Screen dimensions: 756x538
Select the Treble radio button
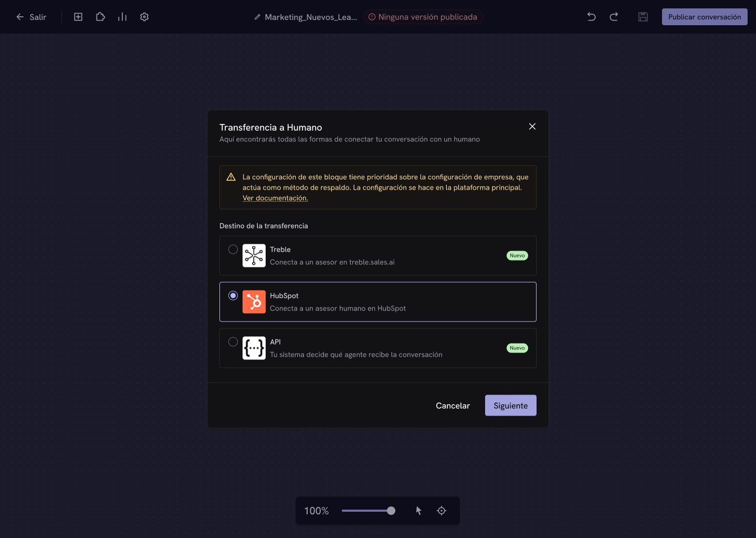[x=233, y=250]
